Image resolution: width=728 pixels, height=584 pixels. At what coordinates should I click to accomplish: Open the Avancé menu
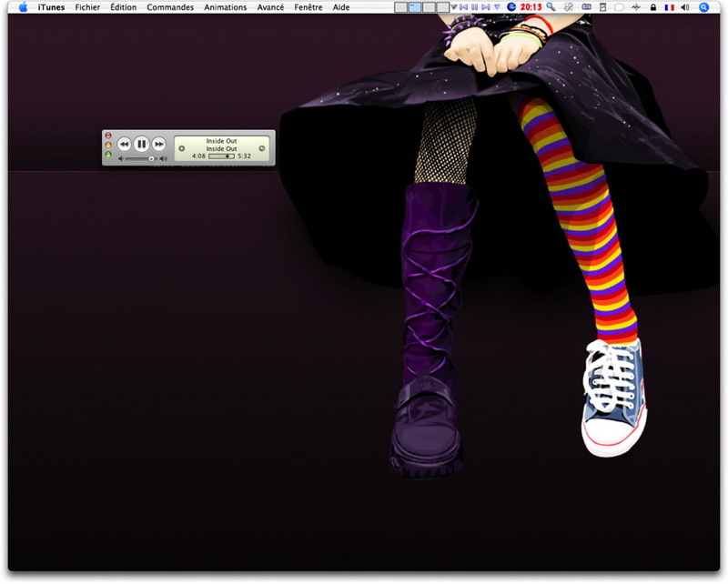pyautogui.click(x=270, y=7)
